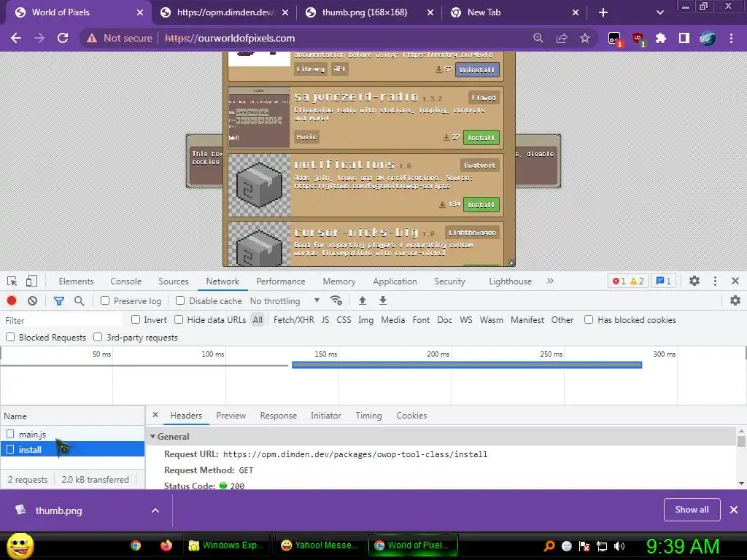Click the address bar URL

[x=230, y=38]
